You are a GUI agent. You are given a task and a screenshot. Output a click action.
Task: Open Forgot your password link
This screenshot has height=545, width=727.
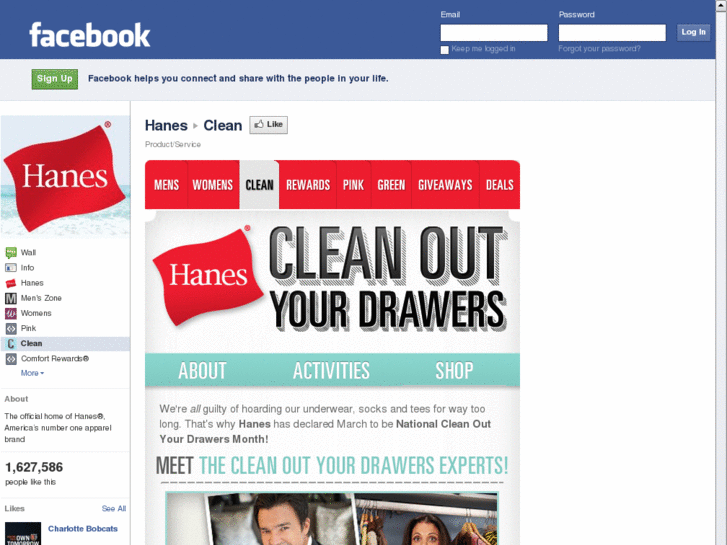599,49
